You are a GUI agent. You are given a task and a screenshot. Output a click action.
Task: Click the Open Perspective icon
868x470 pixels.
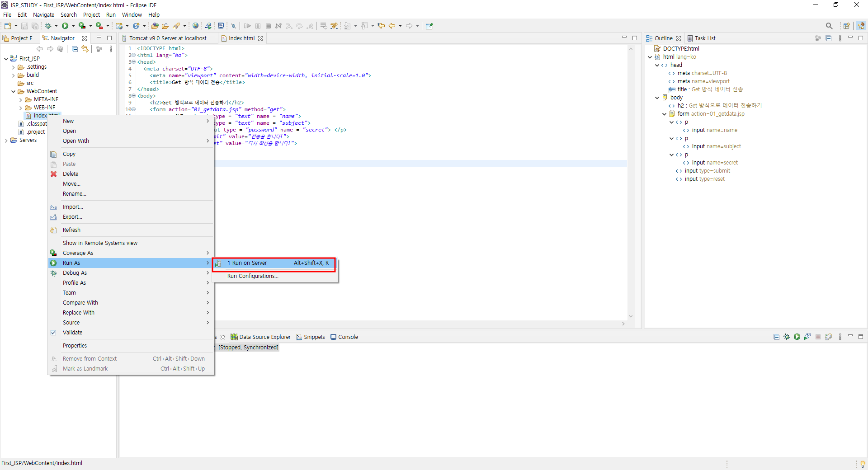[x=846, y=26]
